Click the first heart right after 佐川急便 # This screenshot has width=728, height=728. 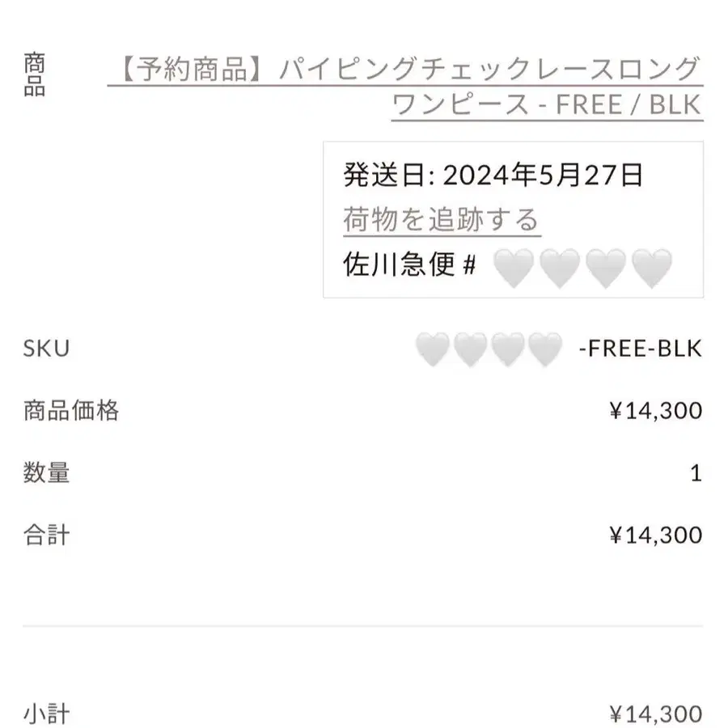pos(514,268)
